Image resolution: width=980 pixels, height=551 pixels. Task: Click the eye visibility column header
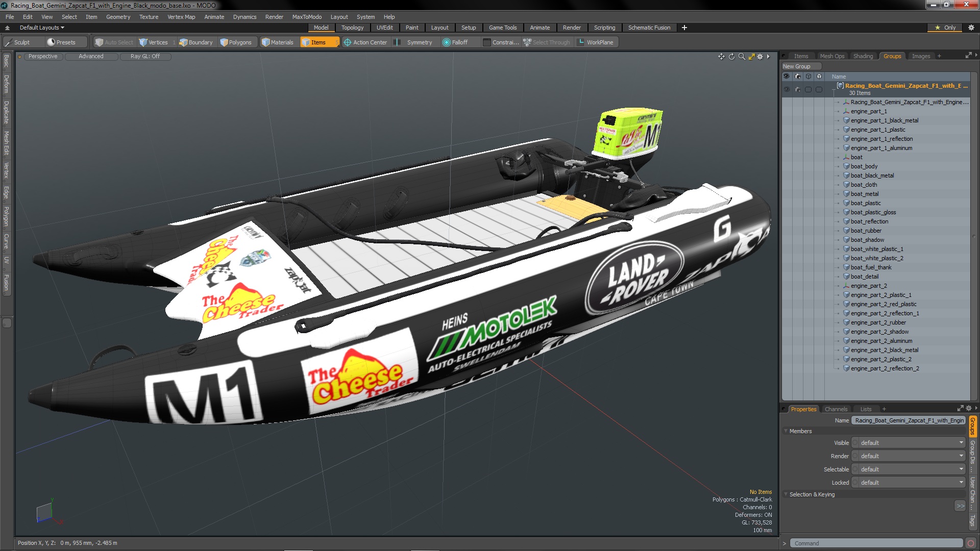[787, 77]
